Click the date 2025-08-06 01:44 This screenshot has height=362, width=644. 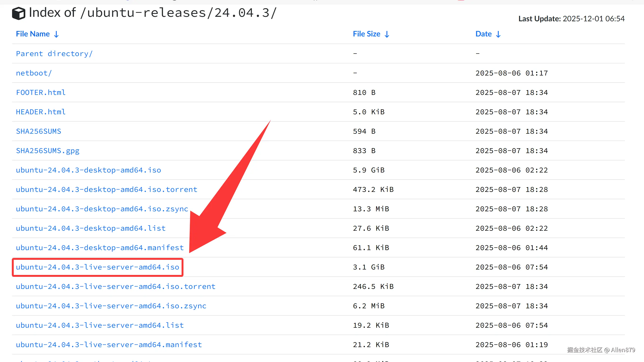(x=512, y=247)
